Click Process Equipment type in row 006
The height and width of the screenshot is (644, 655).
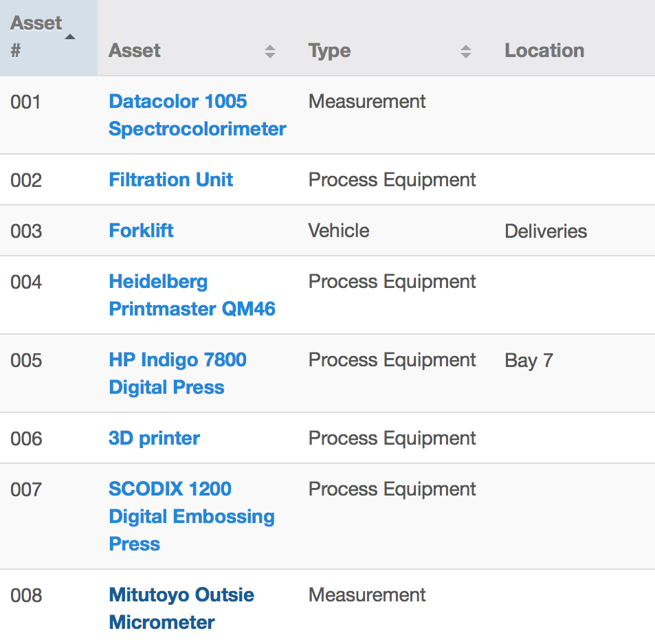[392, 438]
